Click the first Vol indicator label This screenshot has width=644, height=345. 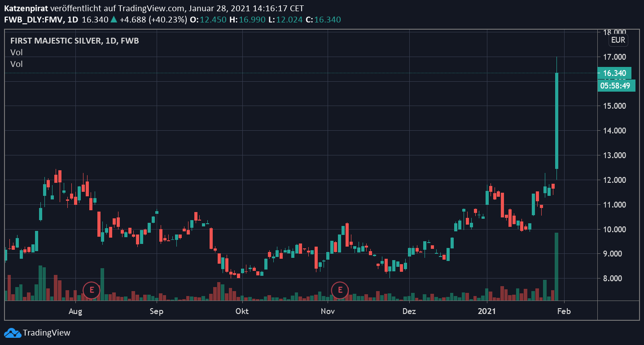coord(17,53)
